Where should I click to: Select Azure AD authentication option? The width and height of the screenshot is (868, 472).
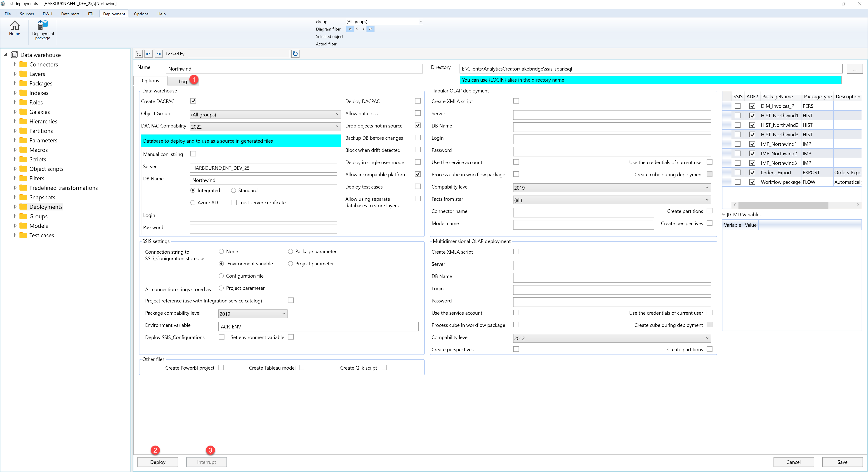[x=193, y=203]
